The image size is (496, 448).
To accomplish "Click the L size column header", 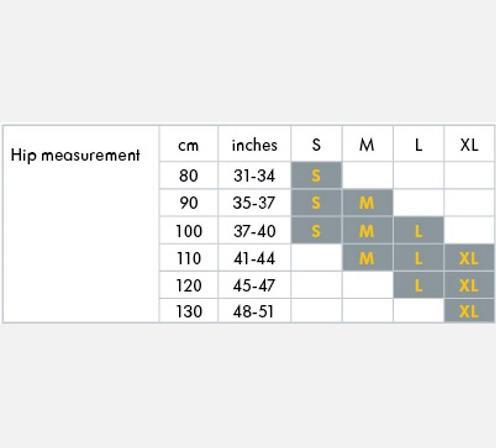I will [x=419, y=145].
